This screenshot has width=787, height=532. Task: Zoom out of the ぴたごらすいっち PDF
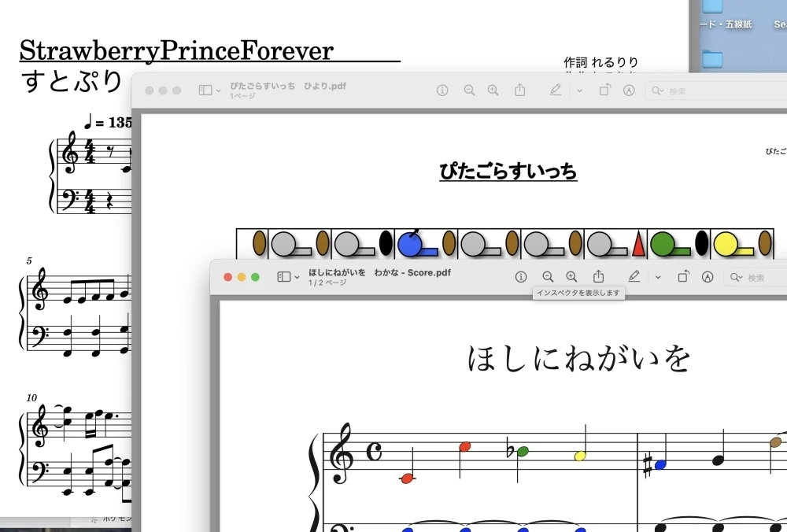pyautogui.click(x=469, y=90)
